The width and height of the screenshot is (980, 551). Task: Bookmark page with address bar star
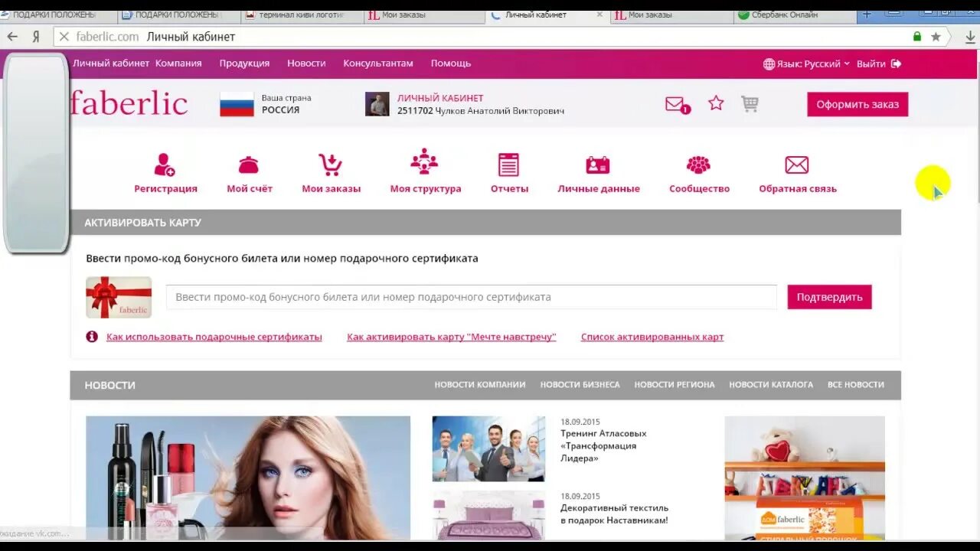936,37
